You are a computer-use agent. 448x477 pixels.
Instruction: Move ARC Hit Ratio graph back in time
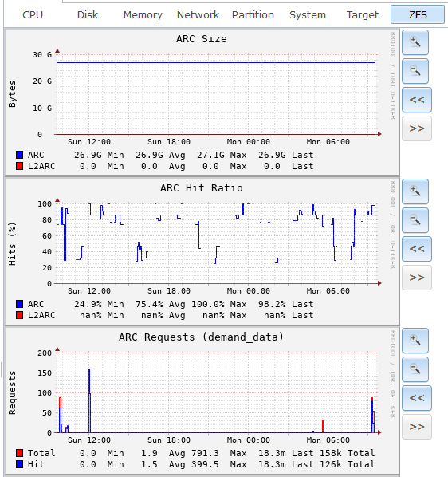[x=417, y=249]
